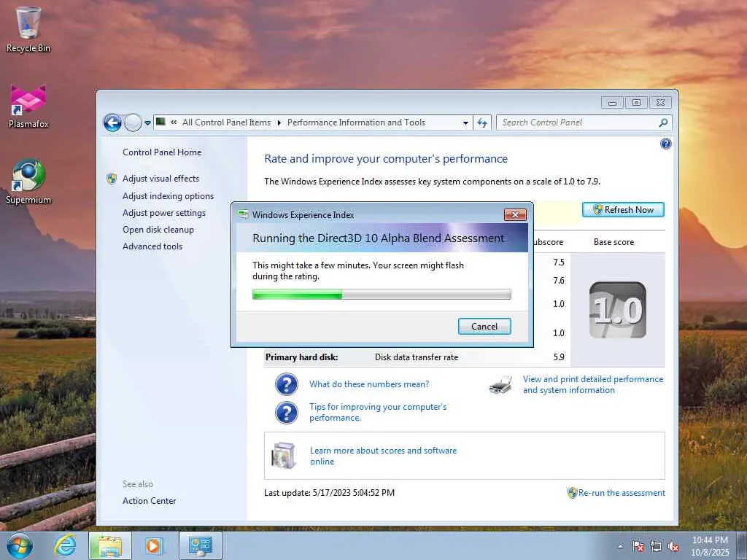Click the 'Last update: 5/17/2023 5:04:52 PM' text

point(329,493)
